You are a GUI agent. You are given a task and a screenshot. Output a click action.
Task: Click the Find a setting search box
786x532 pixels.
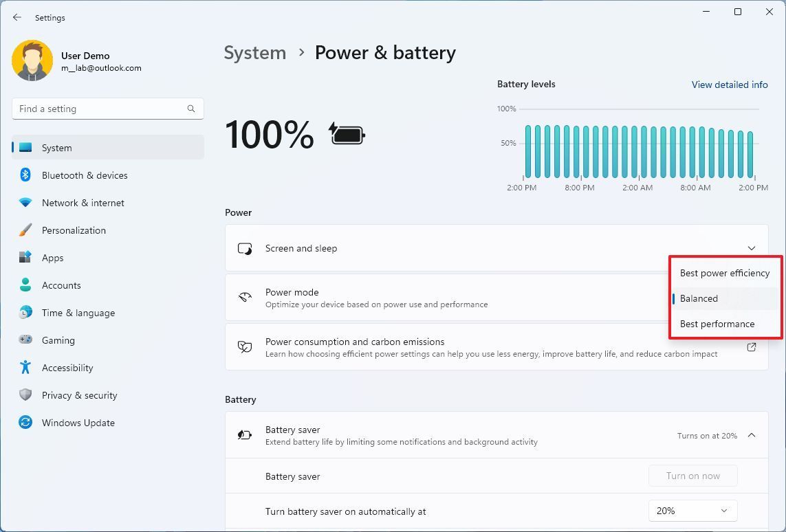tap(107, 109)
